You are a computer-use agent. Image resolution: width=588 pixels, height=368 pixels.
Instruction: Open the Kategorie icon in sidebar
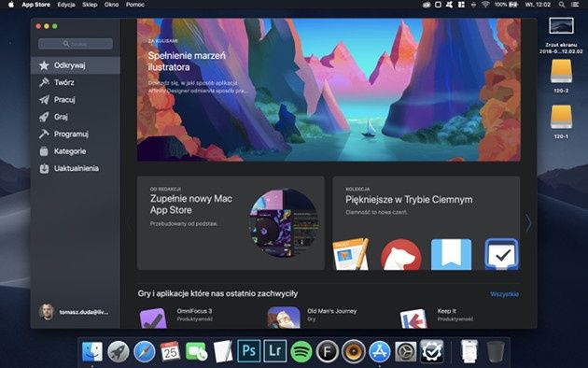click(x=44, y=151)
